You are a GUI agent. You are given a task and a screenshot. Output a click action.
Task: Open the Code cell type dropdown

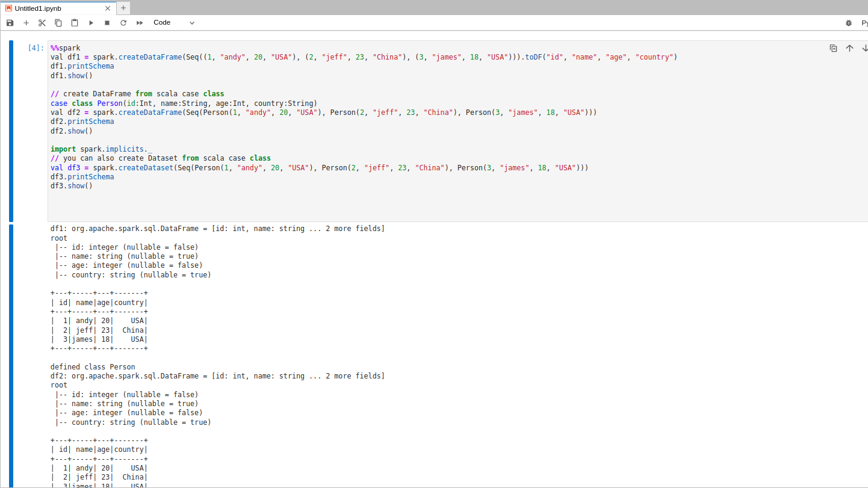pyautogui.click(x=174, y=23)
